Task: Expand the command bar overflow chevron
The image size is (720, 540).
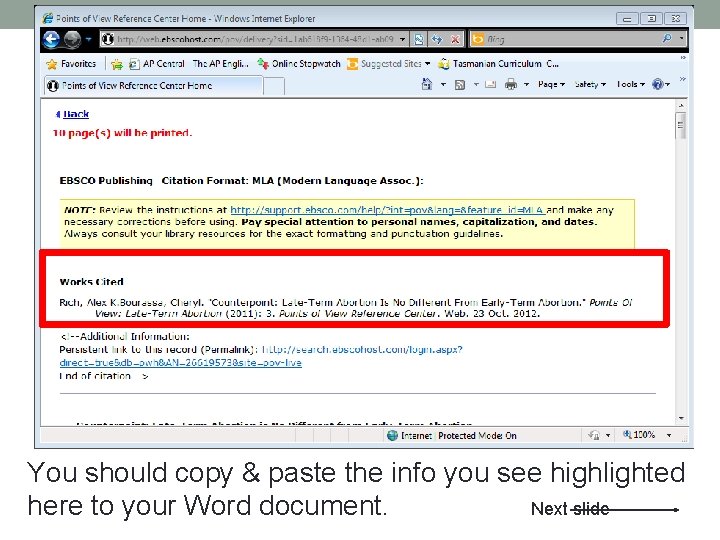Action: pos(683,79)
